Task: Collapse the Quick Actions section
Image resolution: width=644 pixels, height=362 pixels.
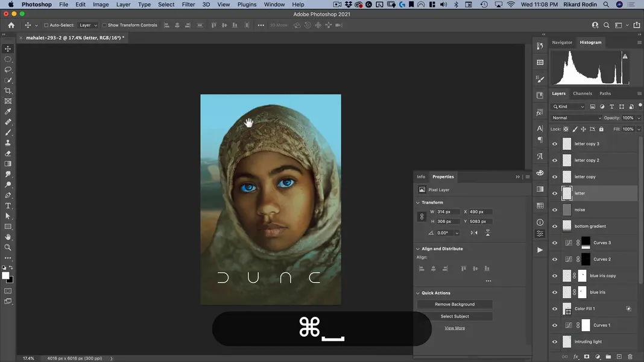Action: click(x=418, y=293)
